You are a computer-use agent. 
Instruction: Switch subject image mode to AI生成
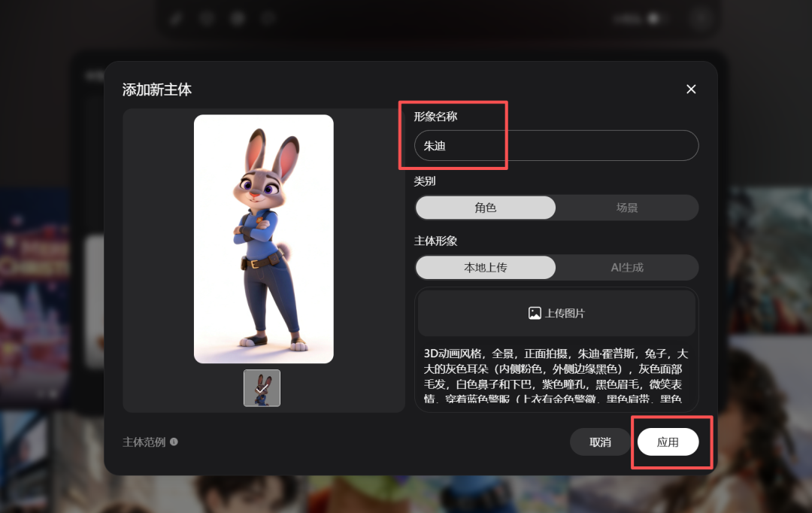[626, 267]
